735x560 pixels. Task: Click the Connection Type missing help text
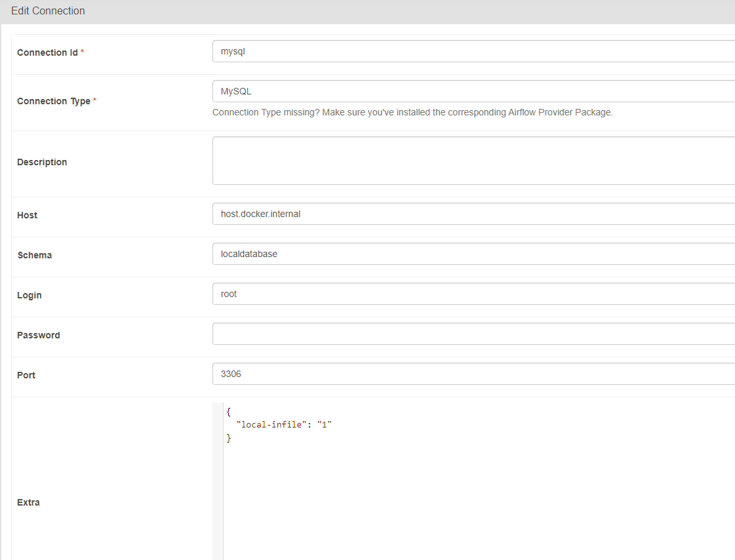412,113
